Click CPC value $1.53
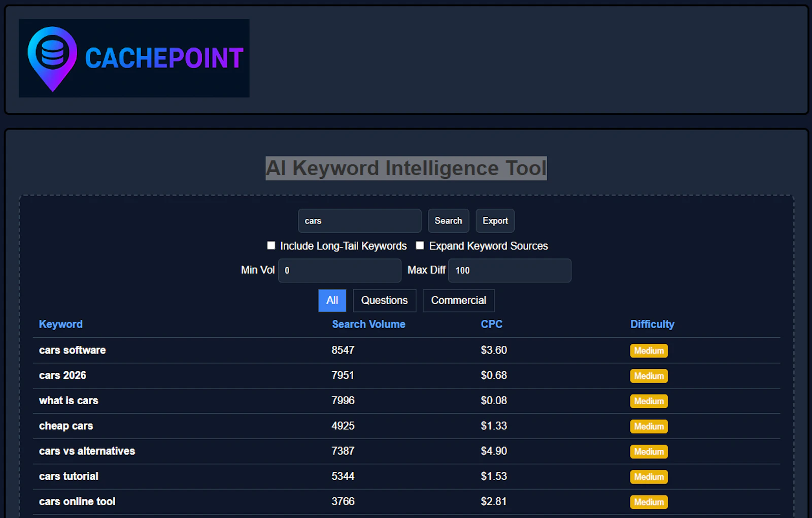 tap(494, 476)
